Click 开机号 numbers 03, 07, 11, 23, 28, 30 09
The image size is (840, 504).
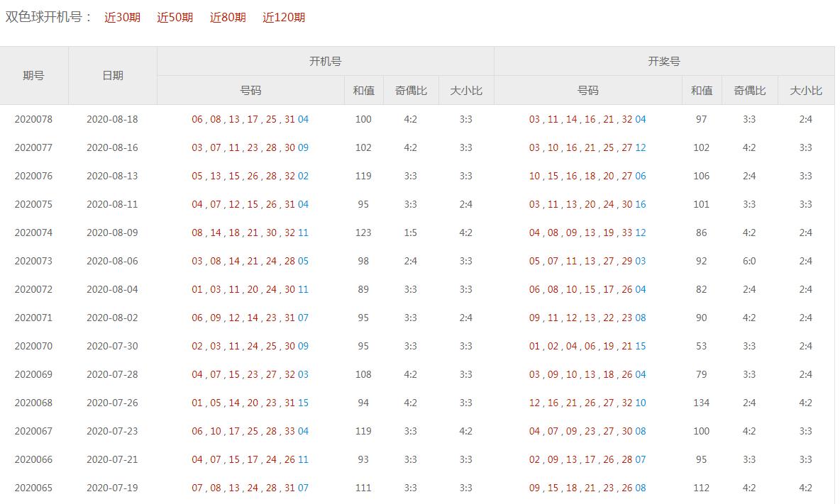point(250,147)
